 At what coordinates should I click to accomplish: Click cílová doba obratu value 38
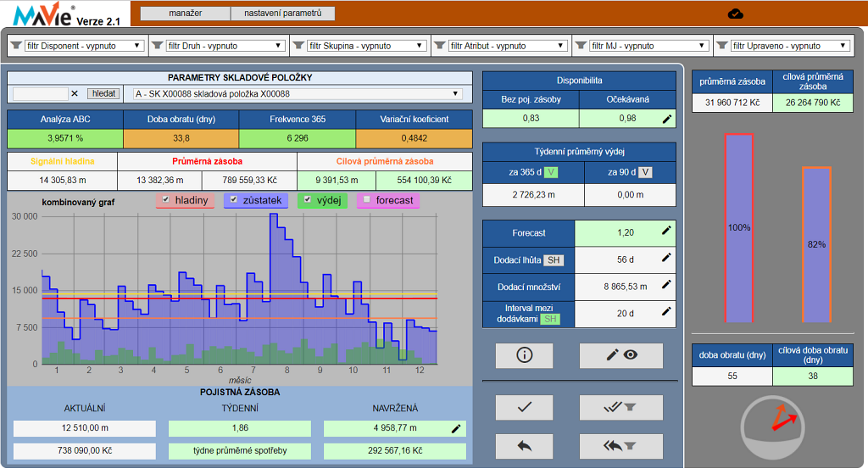813,376
